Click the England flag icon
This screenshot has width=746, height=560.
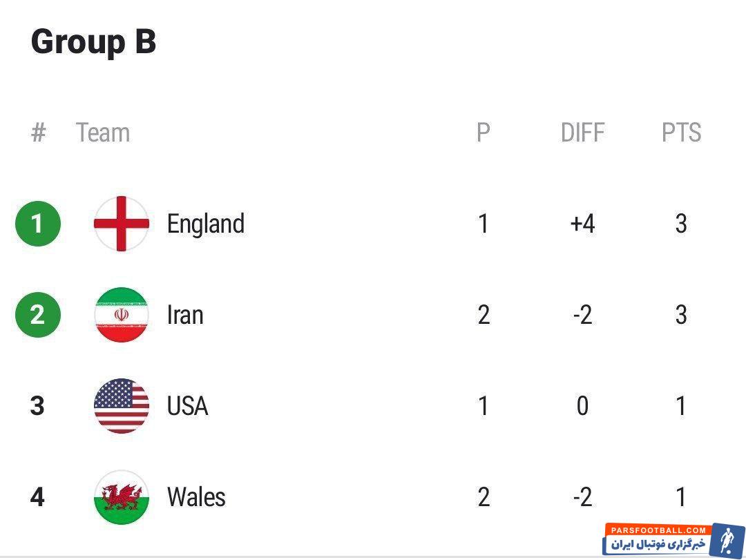(x=122, y=224)
